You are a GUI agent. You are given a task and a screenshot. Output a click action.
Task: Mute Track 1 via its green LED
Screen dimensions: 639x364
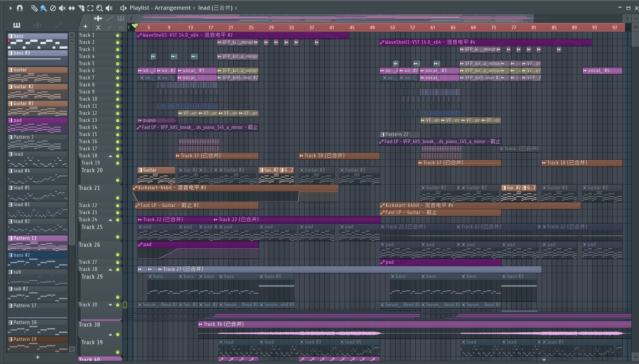point(117,35)
